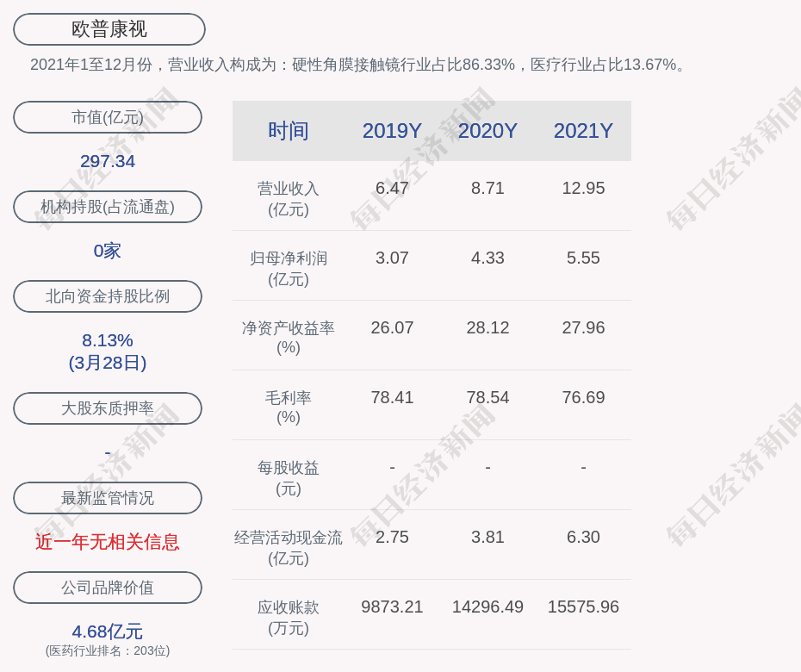Screen dimensions: 801x672
Task: Select the 2020Y column header
Action: click(x=487, y=131)
